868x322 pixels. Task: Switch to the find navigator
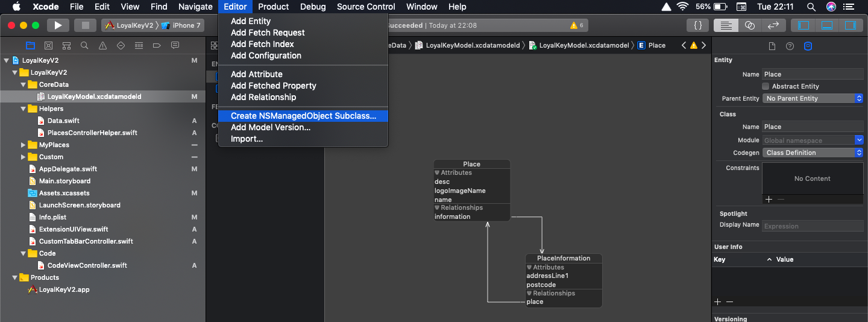pyautogui.click(x=84, y=46)
